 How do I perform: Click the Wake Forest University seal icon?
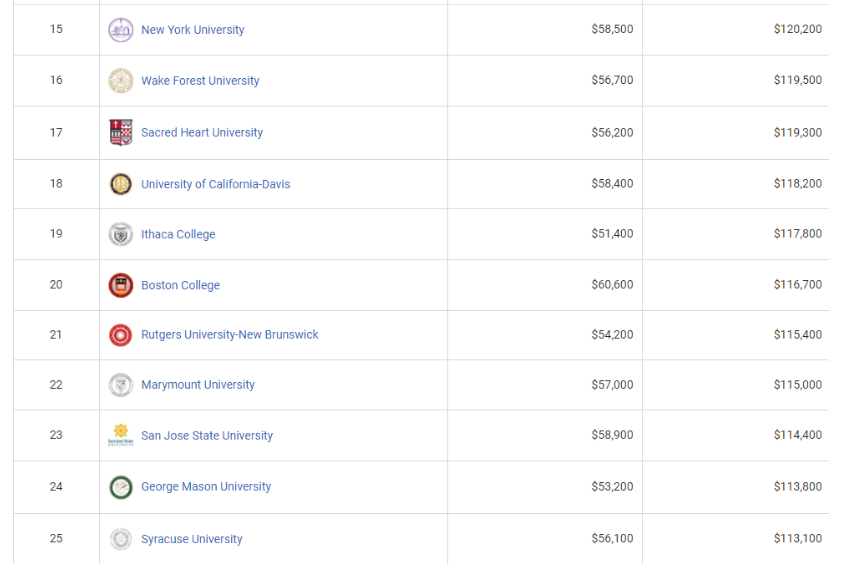coord(121,81)
